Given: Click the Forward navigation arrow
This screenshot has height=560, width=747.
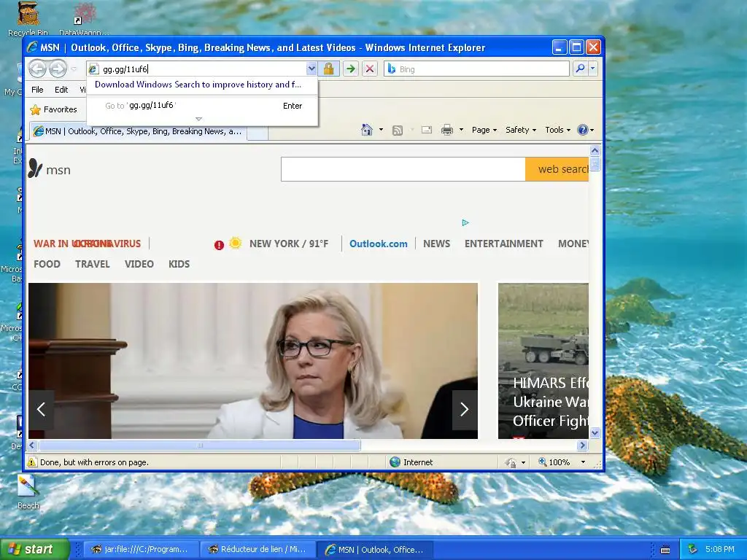Looking at the screenshot, I should (58, 69).
